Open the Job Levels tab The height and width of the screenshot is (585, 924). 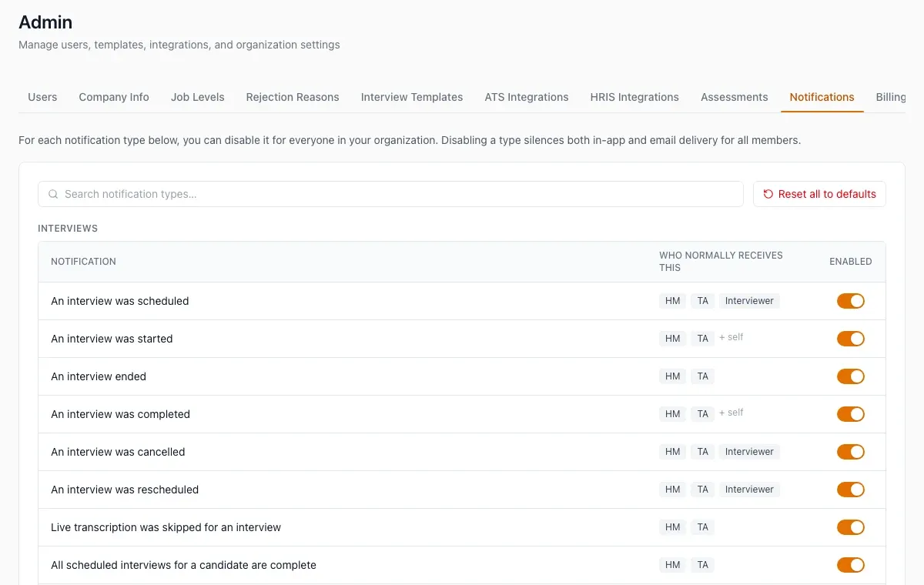(x=198, y=97)
